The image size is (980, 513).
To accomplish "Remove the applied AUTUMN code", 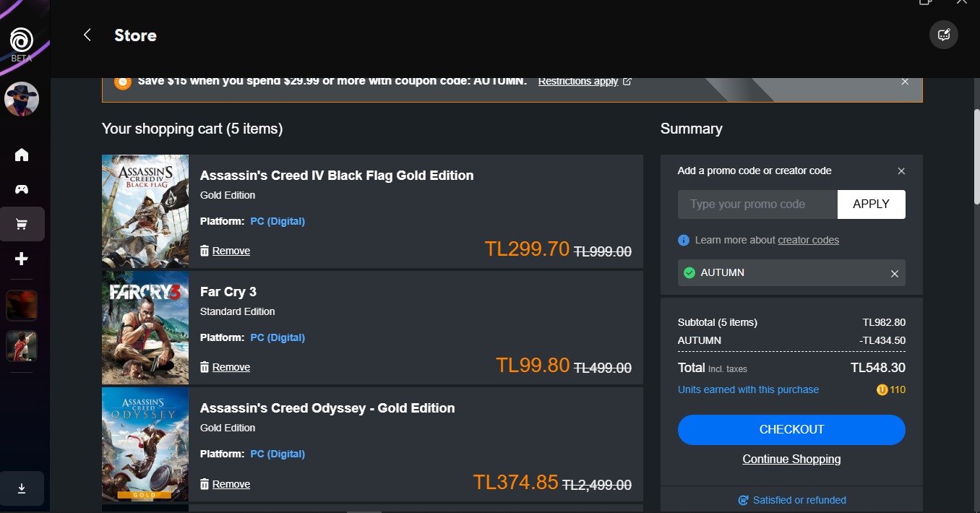I will 895,274.
